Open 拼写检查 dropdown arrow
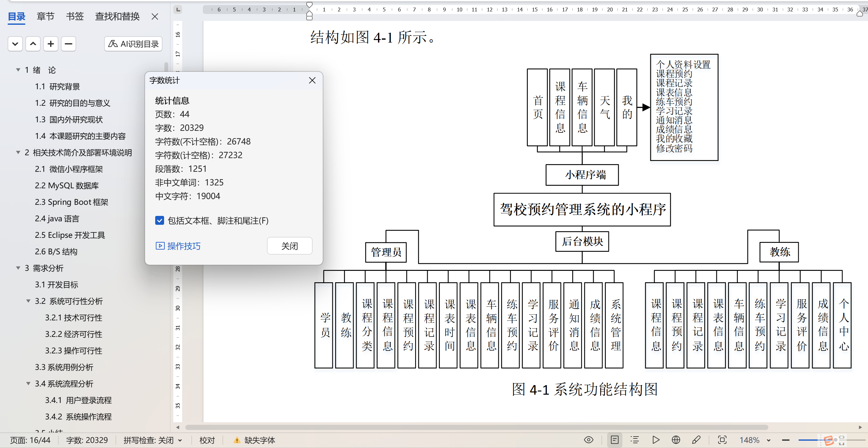 pyautogui.click(x=180, y=440)
